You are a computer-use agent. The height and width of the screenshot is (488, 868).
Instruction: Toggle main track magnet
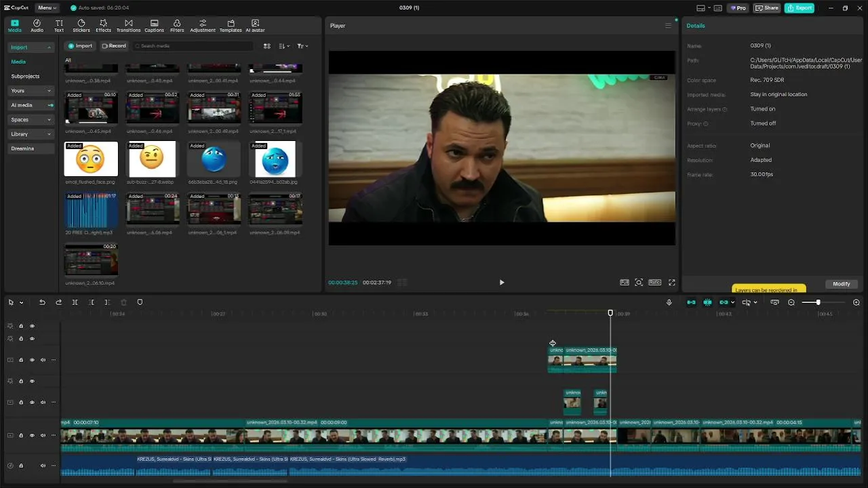tap(691, 302)
